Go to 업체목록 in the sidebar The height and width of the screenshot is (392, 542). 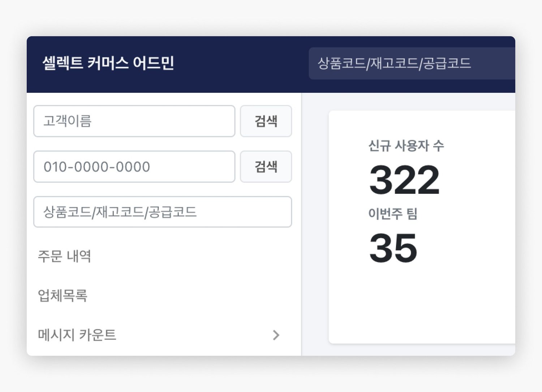pos(63,296)
